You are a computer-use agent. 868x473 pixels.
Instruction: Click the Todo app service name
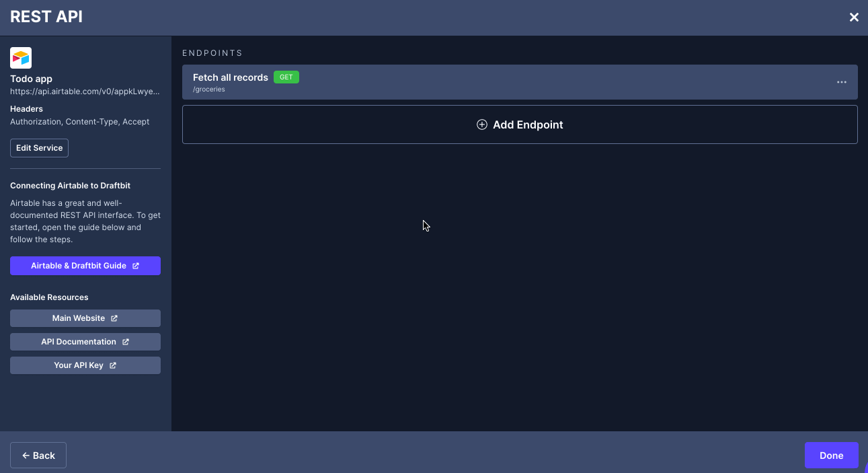pyautogui.click(x=31, y=79)
